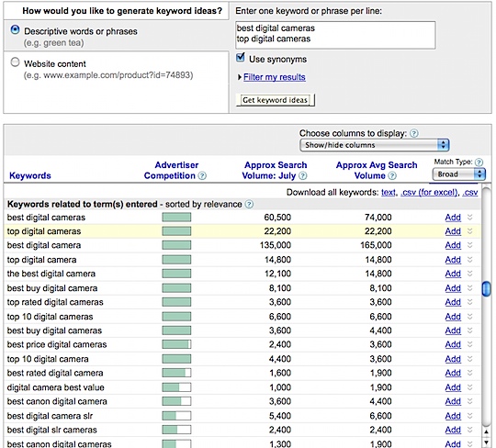496x448 pixels.
Task: Click the Get keyword ideas button
Action: coord(275,100)
